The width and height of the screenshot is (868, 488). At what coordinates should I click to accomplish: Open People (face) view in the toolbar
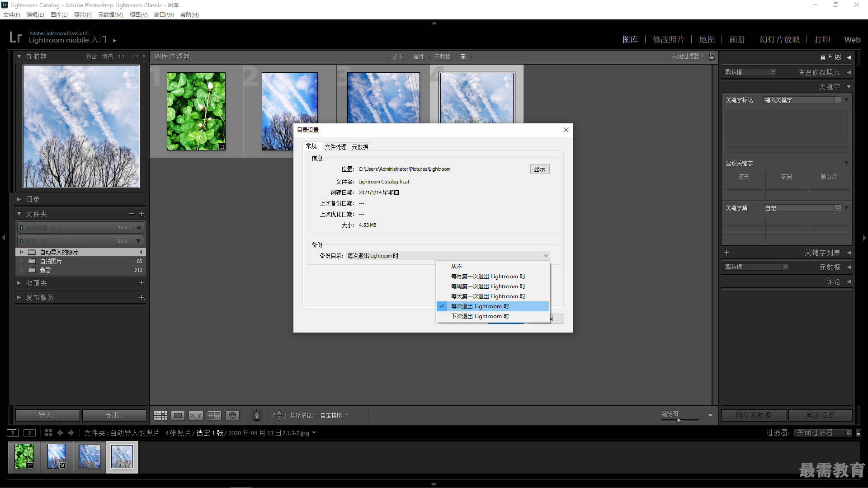[232, 415]
